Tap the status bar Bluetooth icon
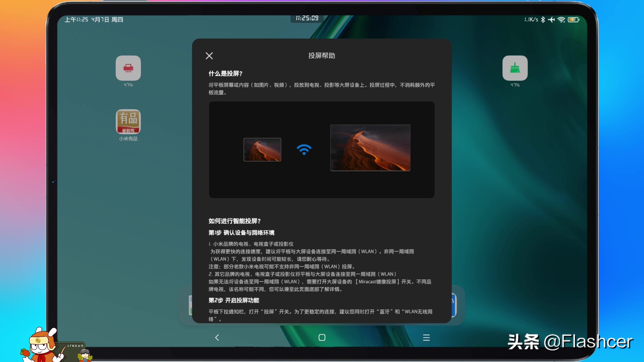 543,20
